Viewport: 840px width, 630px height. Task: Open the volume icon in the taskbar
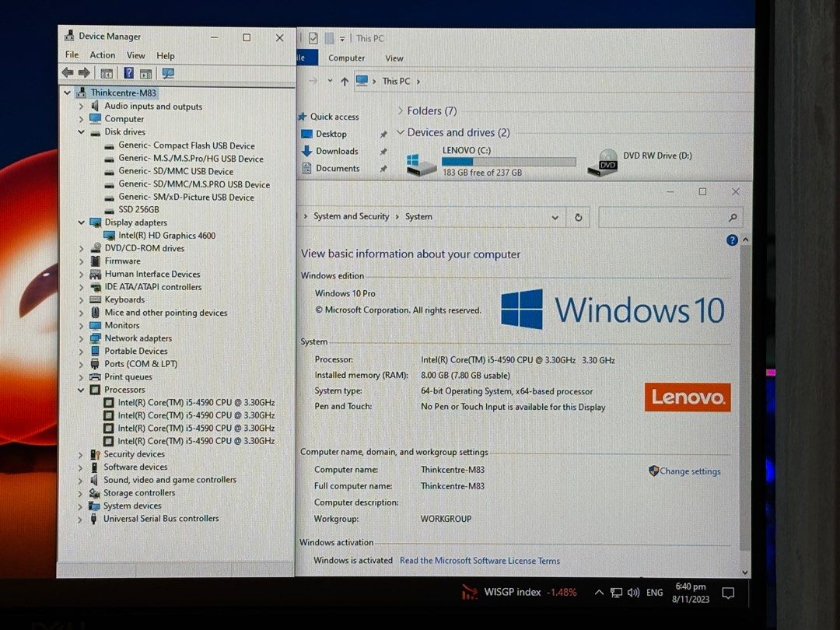[x=633, y=592]
